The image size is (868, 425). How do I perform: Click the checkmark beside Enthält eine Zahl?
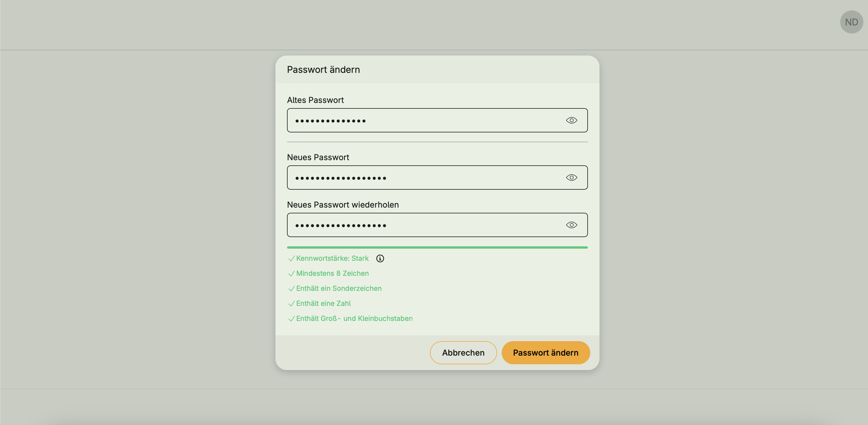point(291,304)
